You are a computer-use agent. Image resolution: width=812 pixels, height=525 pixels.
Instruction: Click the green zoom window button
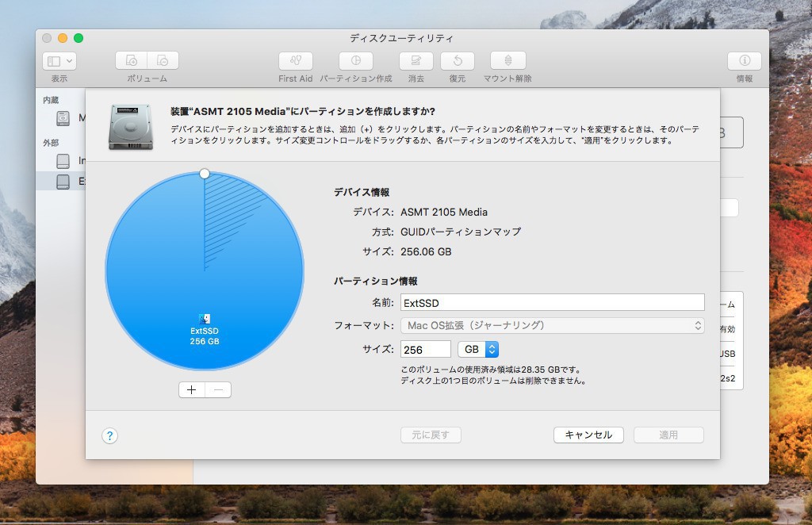click(x=79, y=38)
